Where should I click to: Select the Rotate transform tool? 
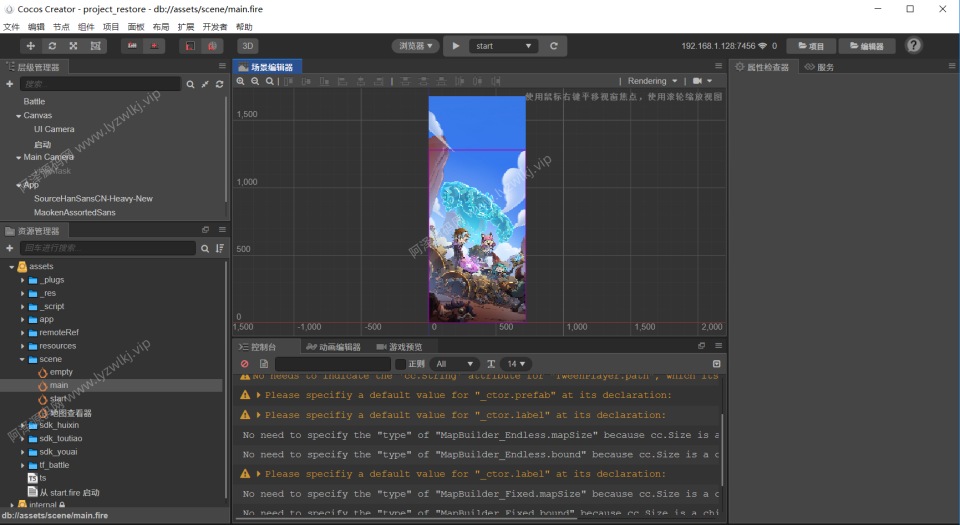[52, 46]
